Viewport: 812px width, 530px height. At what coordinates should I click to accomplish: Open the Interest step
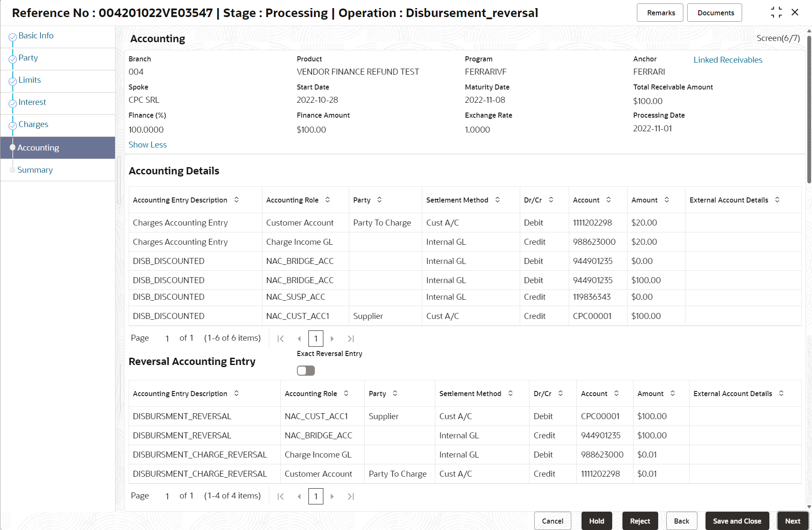pyautogui.click(x=32, y=102)
